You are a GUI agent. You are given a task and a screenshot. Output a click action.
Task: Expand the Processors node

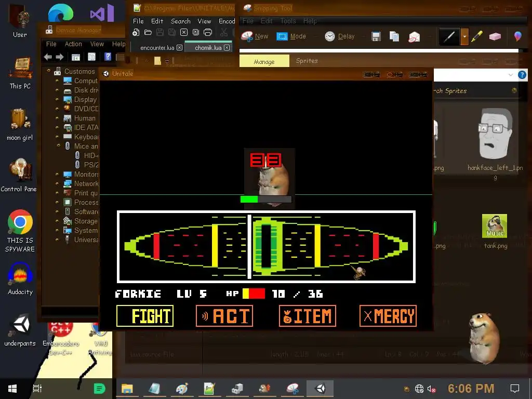[57, 202]
